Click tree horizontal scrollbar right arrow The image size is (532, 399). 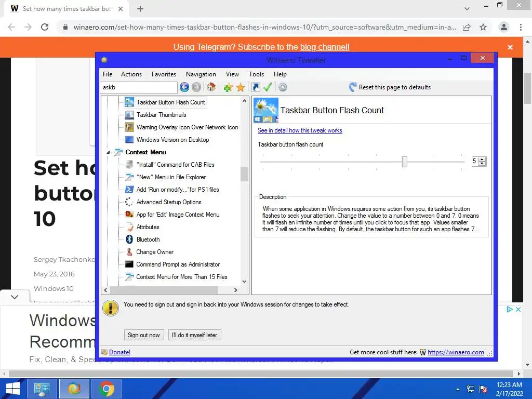(236, 290)
